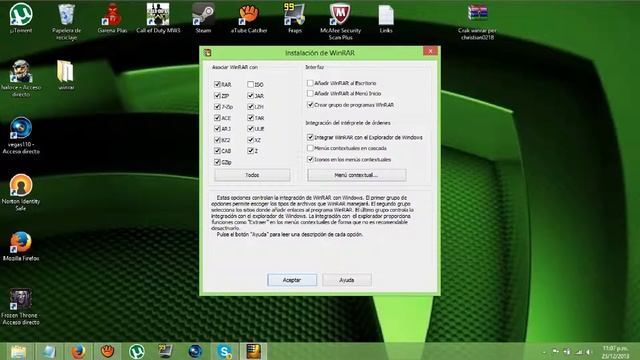Click the Ayuda button
The width and height of the screenshot is (640, 360).
(x=347, y=280)
